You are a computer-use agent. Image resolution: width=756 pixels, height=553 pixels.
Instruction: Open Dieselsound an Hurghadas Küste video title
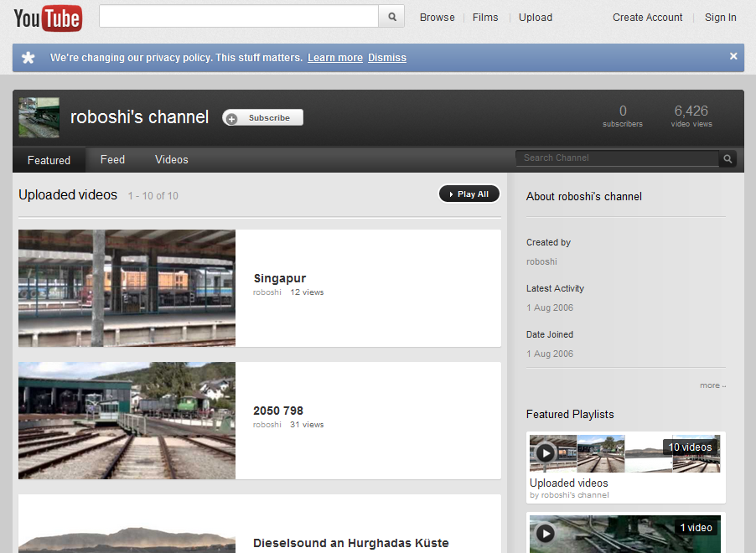pos(351,543)
